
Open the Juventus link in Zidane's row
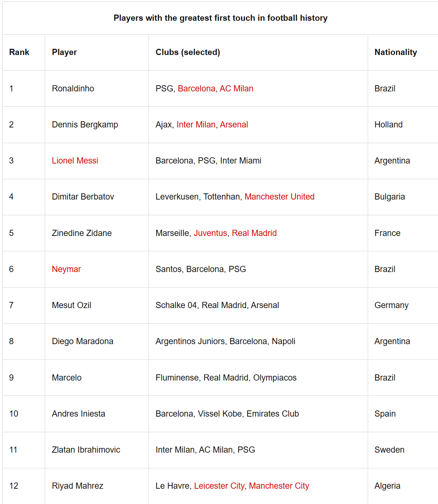[210, 233]
